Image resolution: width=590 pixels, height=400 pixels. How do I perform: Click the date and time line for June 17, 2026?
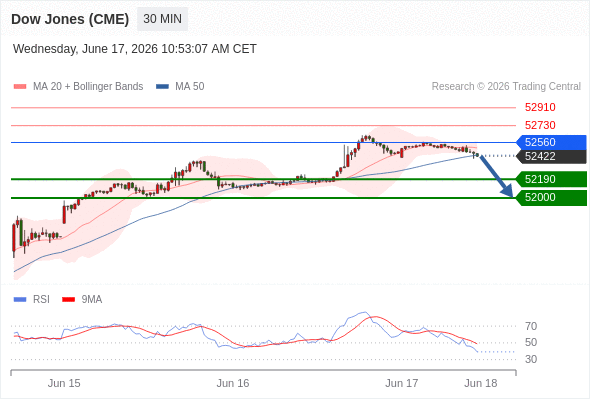pyautogui.click(x=135, y=49)
